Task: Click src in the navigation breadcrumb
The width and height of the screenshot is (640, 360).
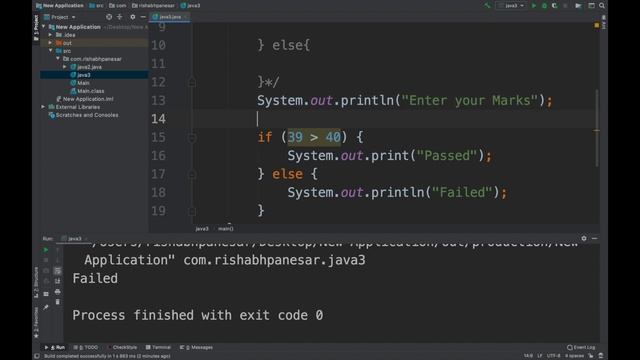Action: coord(96,6)
